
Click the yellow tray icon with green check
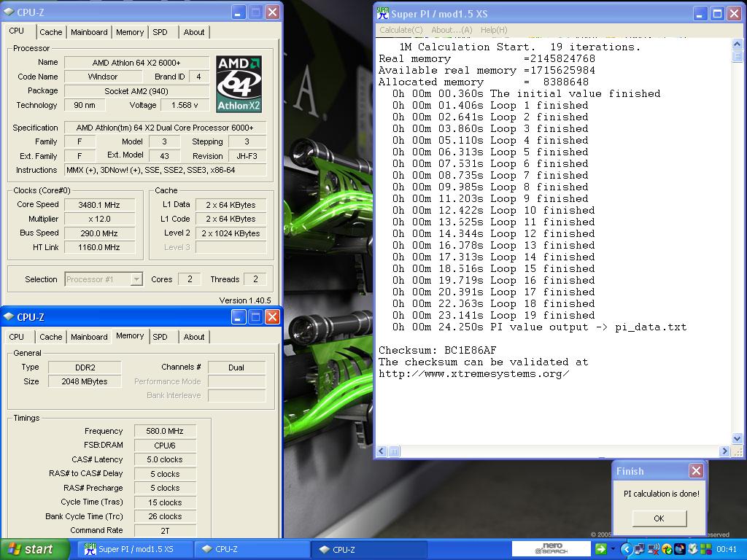[x=667, y=550]
